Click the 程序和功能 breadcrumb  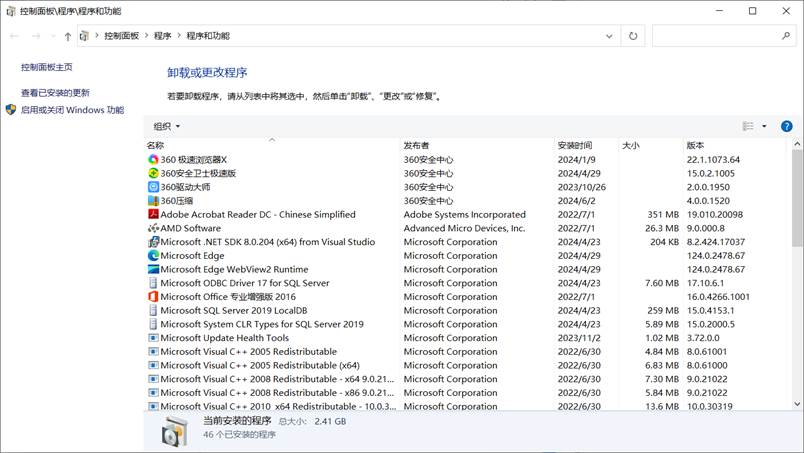click(x=208, y=35)
